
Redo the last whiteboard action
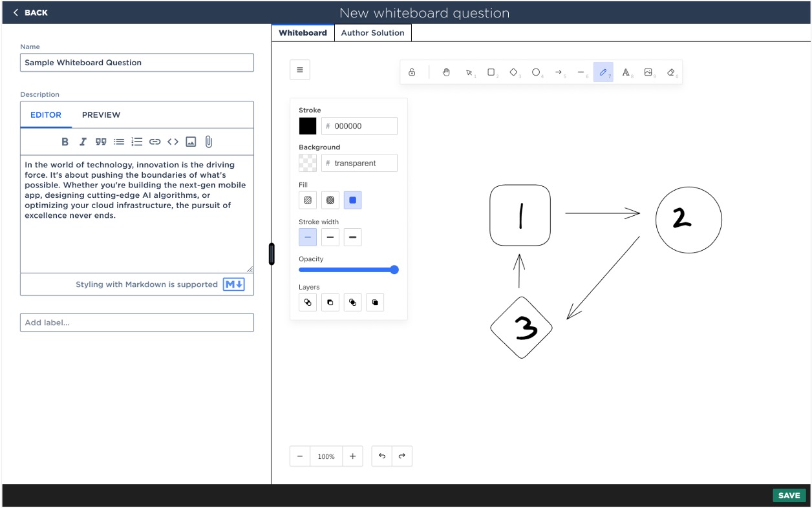click(401, 456)
